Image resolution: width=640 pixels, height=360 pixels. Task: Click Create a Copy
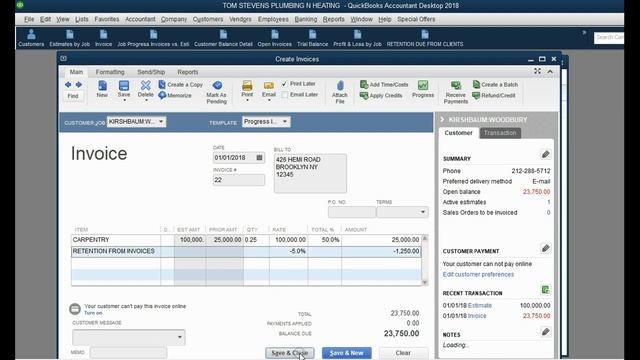coord(180,84)
